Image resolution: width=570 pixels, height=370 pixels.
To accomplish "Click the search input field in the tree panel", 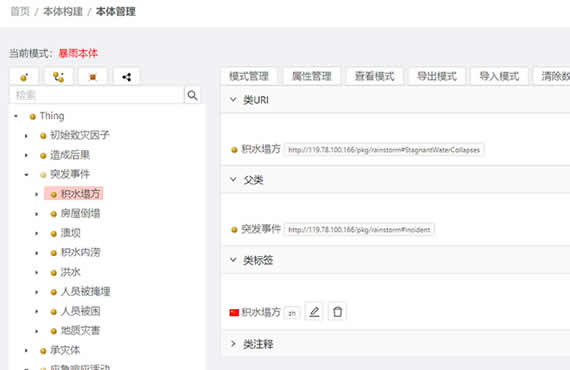I will pos(97,95).
